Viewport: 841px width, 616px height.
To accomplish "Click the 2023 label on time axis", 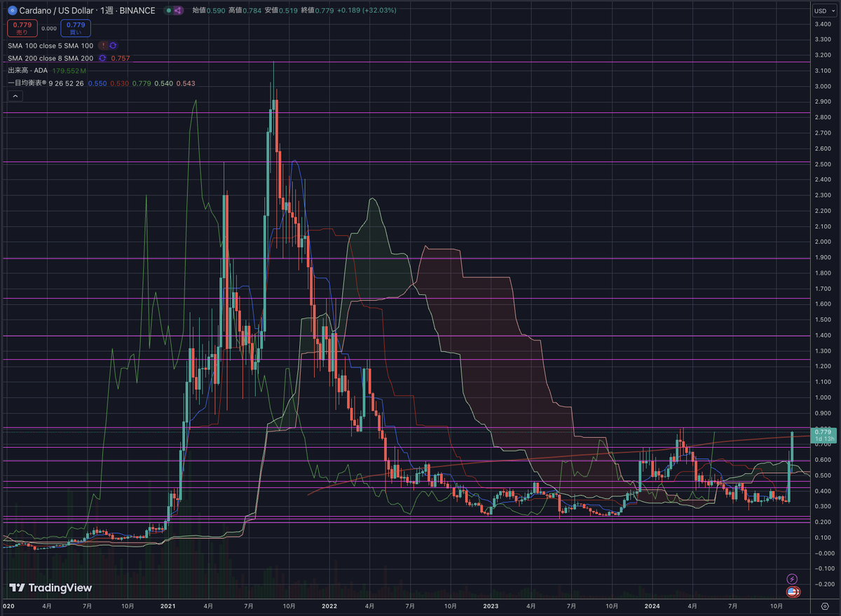I will 491,605.
